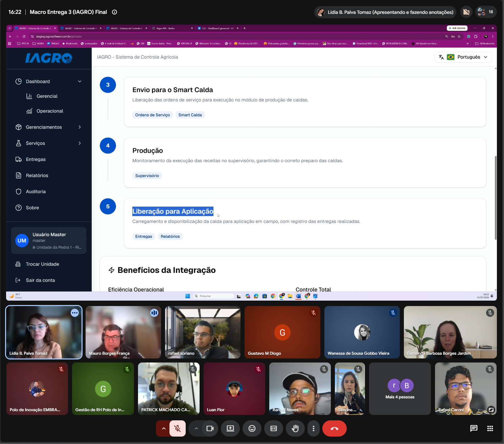Click the Mais 4 pessoas tile
This screenshot has height=444, width=504.
(400, 389)
